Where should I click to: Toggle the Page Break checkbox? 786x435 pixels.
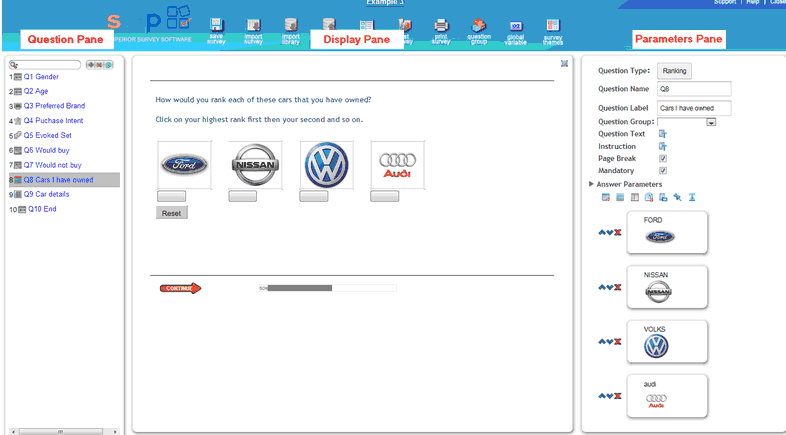coord(663,158)
